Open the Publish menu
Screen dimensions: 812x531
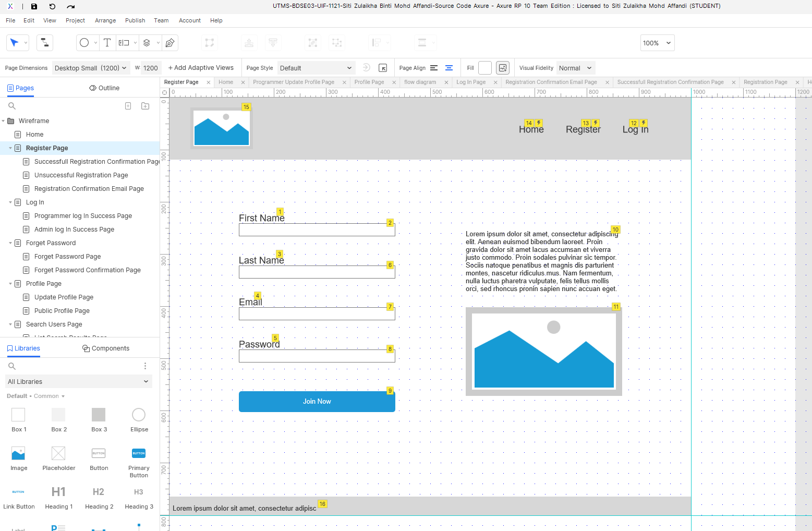click(135, 20)
